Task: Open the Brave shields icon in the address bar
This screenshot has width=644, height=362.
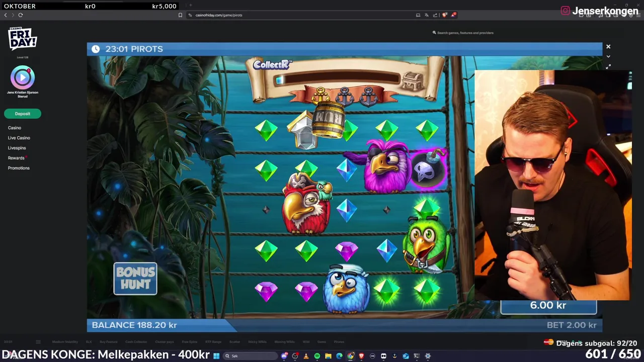Action: 444,15
